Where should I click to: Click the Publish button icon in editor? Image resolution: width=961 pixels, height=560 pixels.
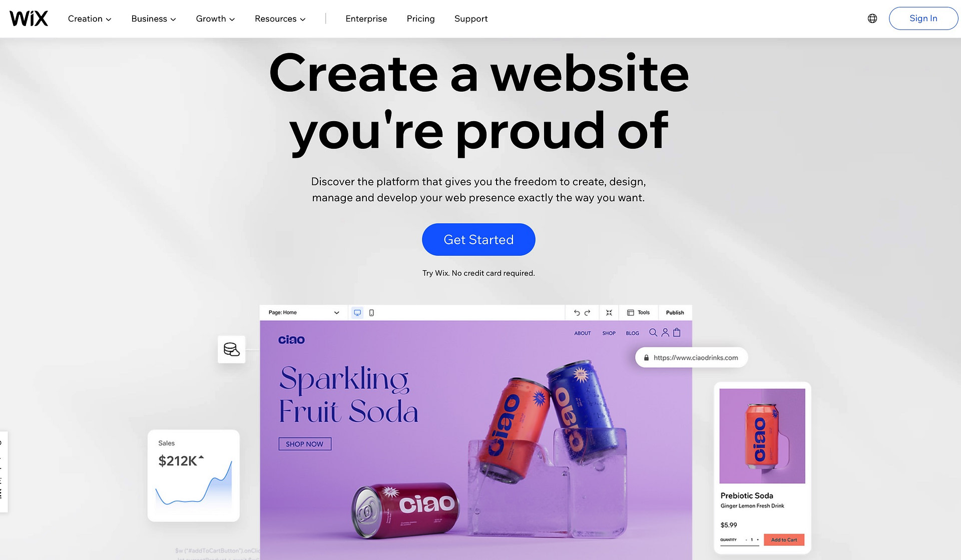pyautogui.click(x=674, y=312)
